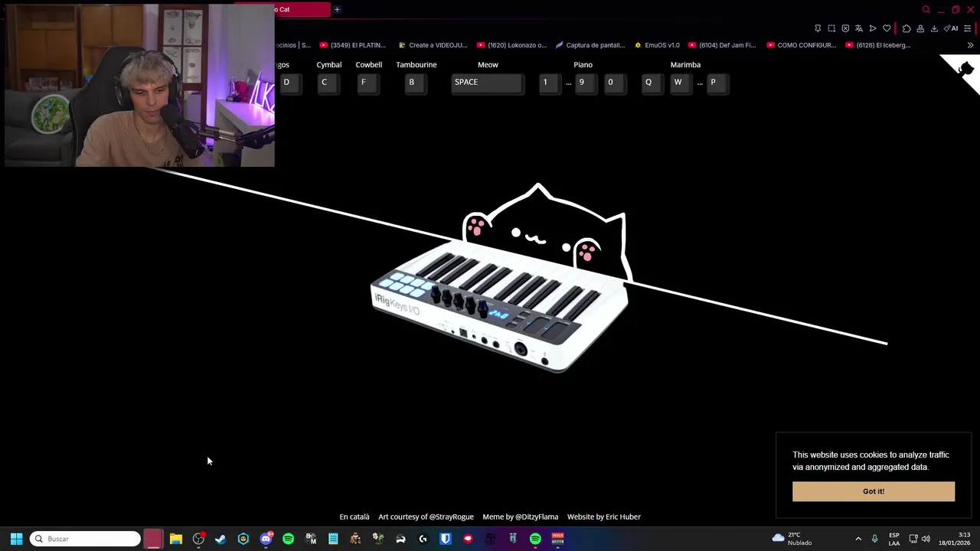Click the Piano 9 key

(x=586, y=83)
